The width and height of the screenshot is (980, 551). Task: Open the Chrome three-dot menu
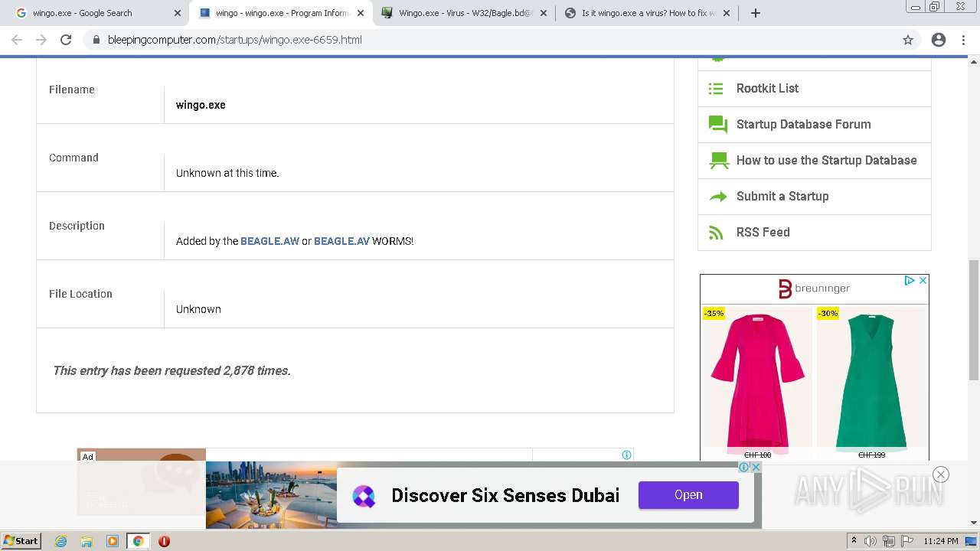tap(964, 40)
